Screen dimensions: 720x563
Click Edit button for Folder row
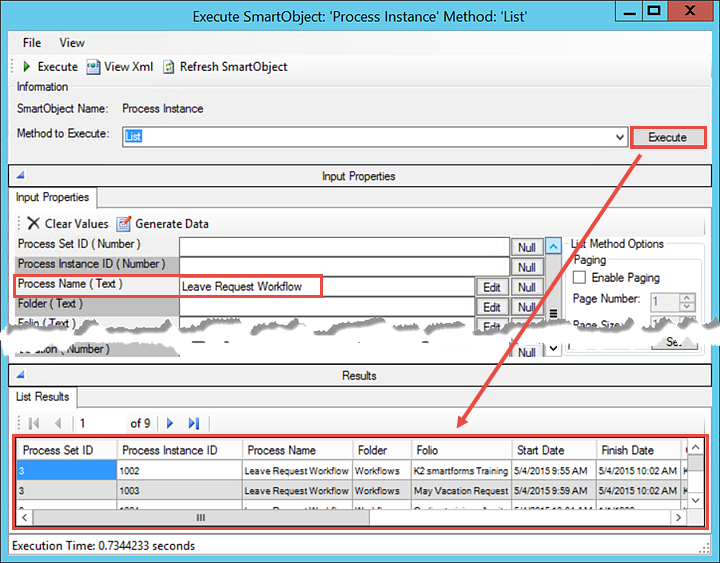click(x=491, y=307)
